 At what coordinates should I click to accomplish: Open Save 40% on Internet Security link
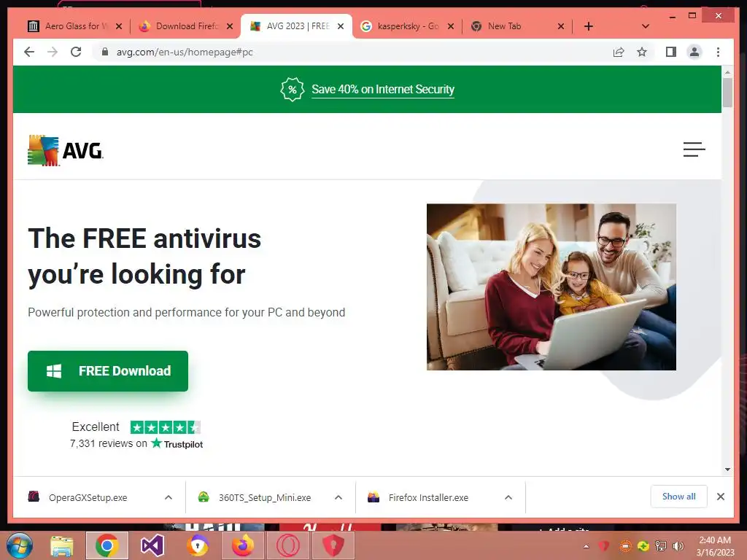(x=382, y=90)
